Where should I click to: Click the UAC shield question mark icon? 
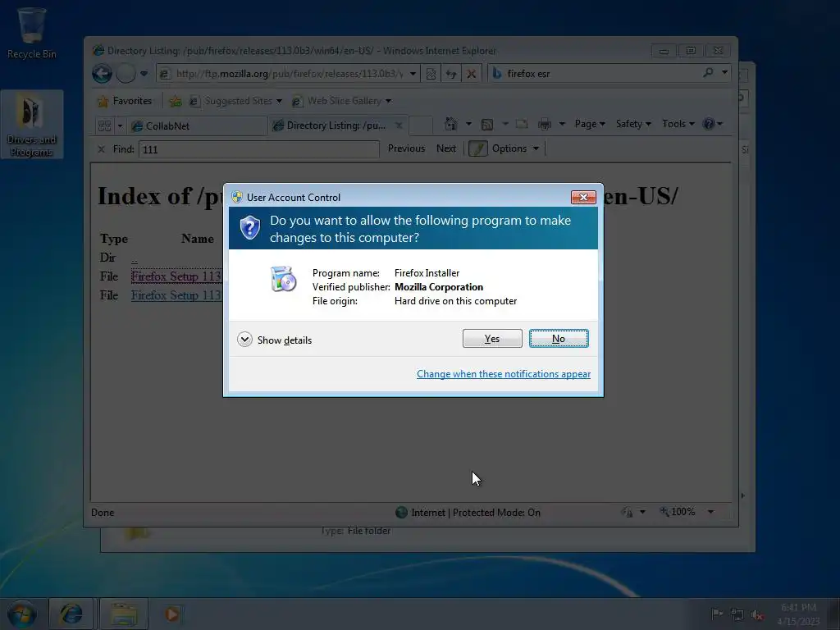[x=249, y=228]
